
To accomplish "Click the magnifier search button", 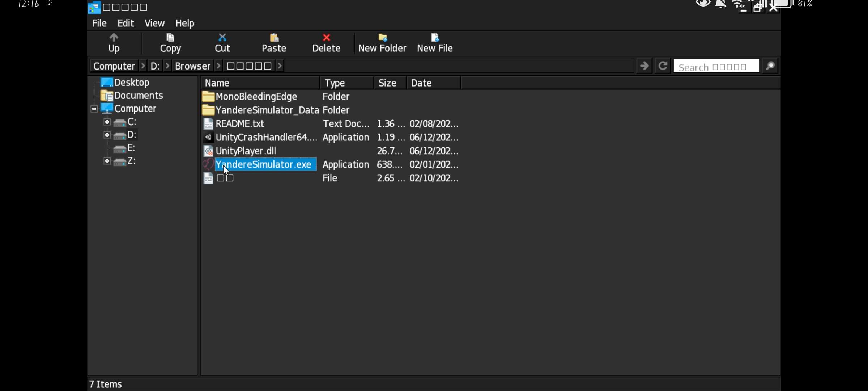I will 770,66.
